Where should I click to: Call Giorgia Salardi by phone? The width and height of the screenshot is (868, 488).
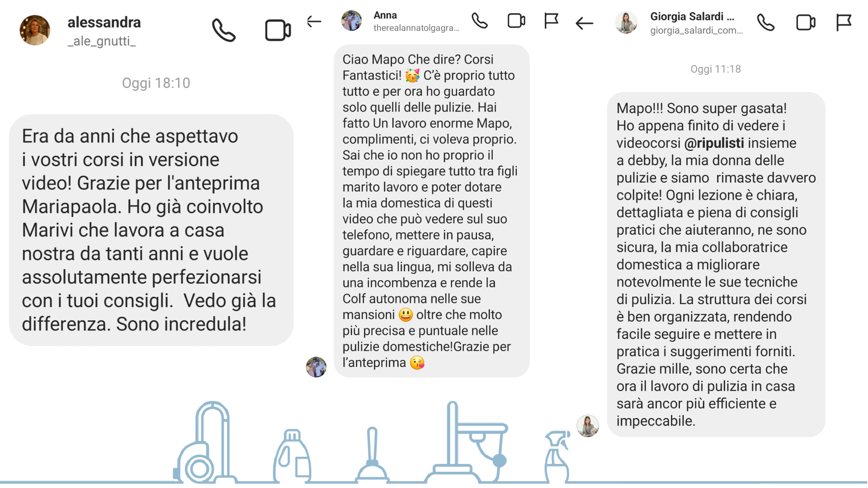(x=766, y=22)
